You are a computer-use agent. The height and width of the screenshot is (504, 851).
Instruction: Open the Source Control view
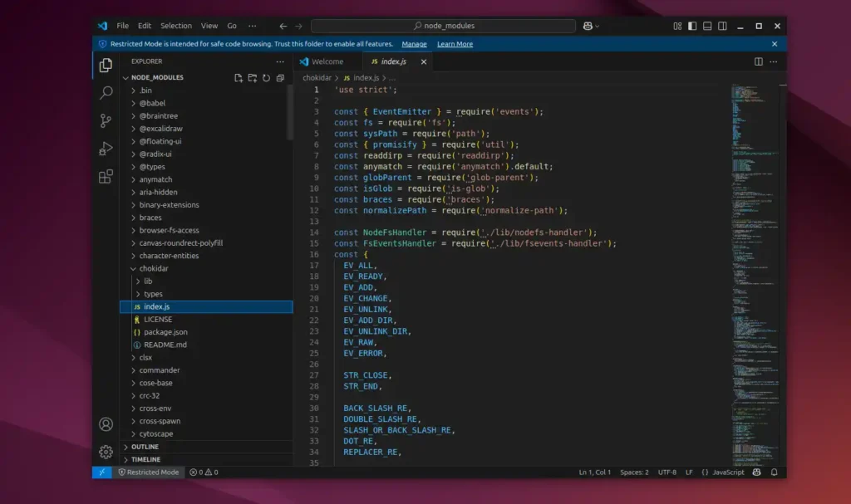106,119
